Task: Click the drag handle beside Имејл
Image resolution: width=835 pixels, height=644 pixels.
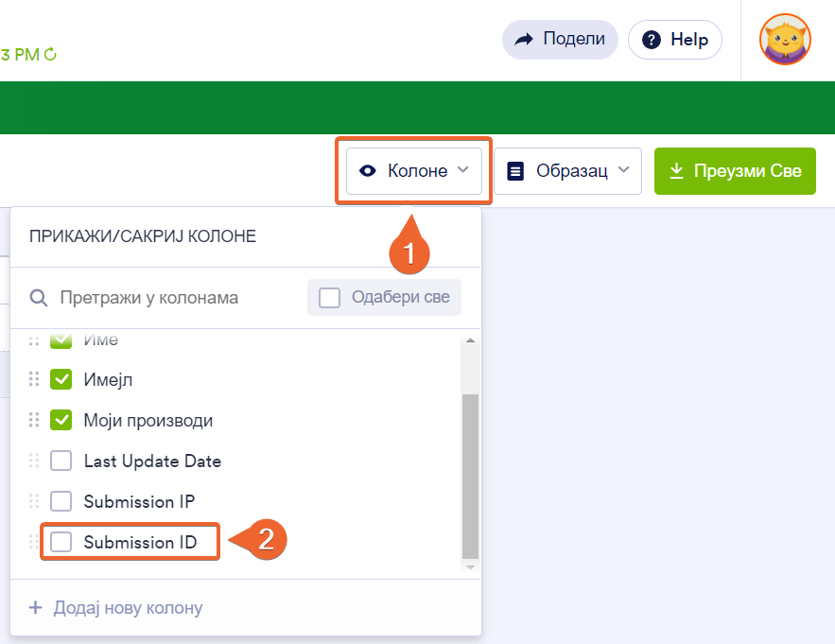Action: [x=34, y=379]
